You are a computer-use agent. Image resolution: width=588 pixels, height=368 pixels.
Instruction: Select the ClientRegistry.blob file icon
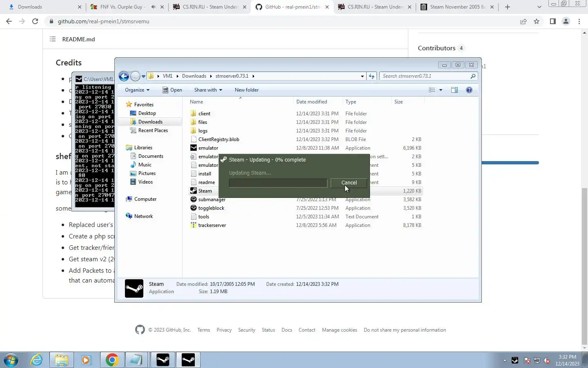tap(194, 139)
